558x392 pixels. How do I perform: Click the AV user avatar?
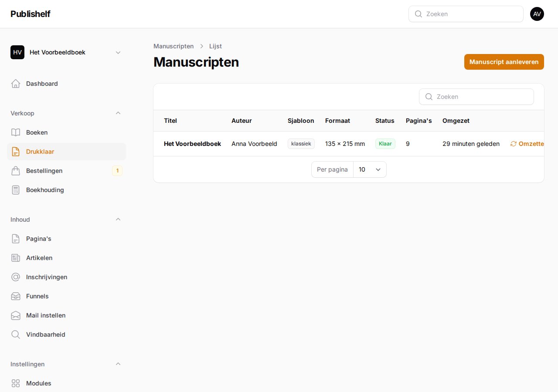click(537, 14)
